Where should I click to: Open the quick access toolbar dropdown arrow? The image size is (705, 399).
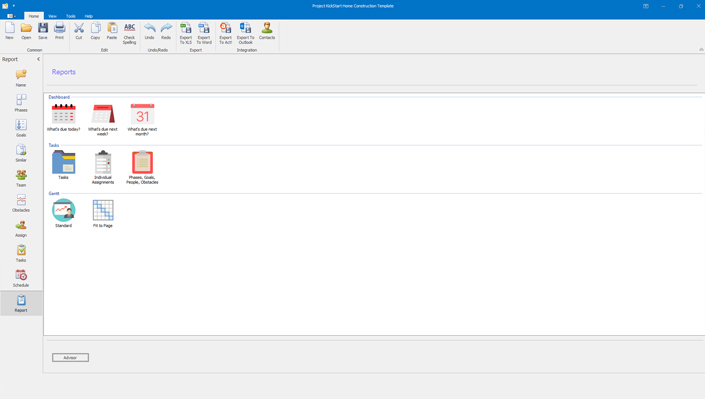13,6
